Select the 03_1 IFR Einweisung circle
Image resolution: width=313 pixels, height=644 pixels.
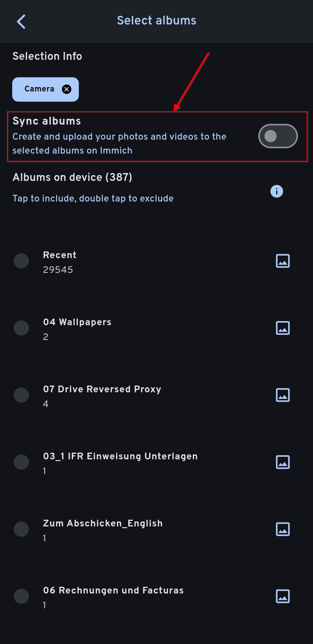click(x=21, y=462)
